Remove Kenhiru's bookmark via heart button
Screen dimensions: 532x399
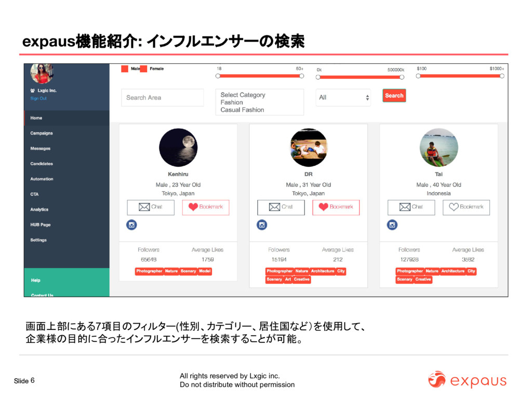pos(206,207)
